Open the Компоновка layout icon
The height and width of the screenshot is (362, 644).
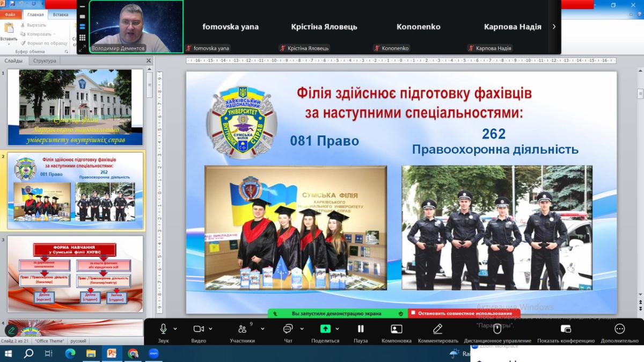pyautogui.click(x=397, y=329)
